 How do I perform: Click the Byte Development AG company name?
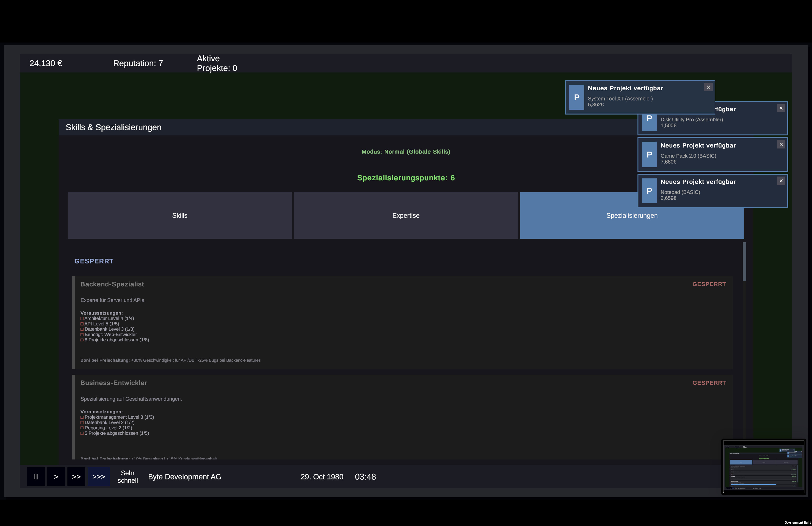click(x=184, y=477)
